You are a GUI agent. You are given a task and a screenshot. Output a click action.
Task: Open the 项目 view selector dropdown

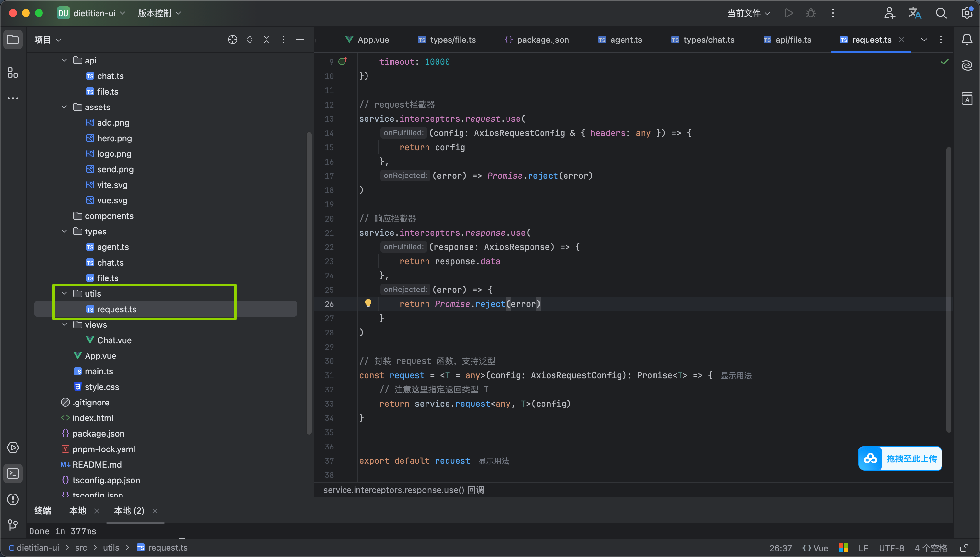tap(47, 40)
